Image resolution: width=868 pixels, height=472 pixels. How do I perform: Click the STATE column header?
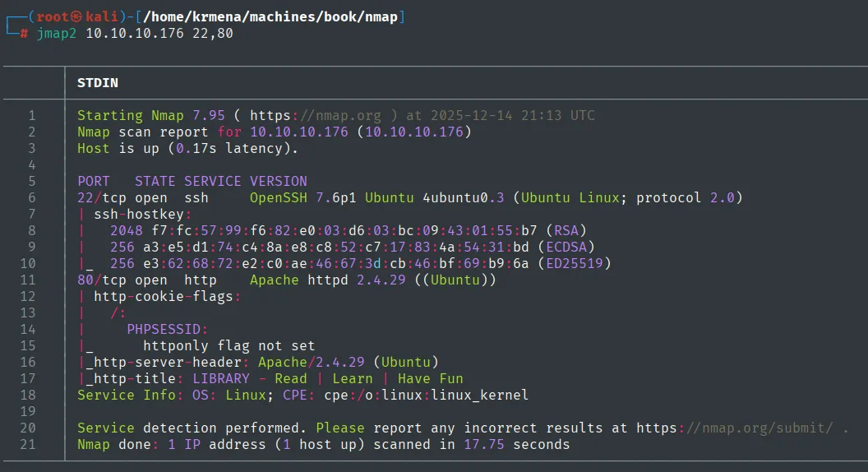pyautogui.click(x=155, y=181)
